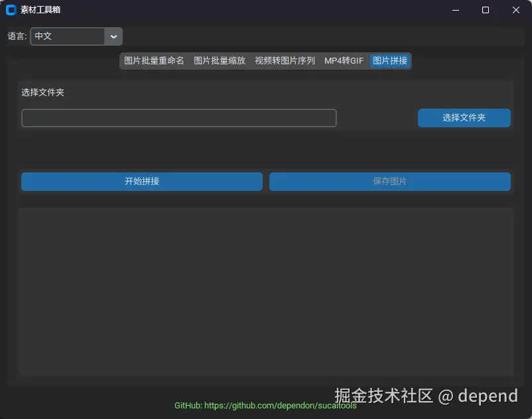
Task: Open the 视频转图片序列 tab
Action: (285, 61)
